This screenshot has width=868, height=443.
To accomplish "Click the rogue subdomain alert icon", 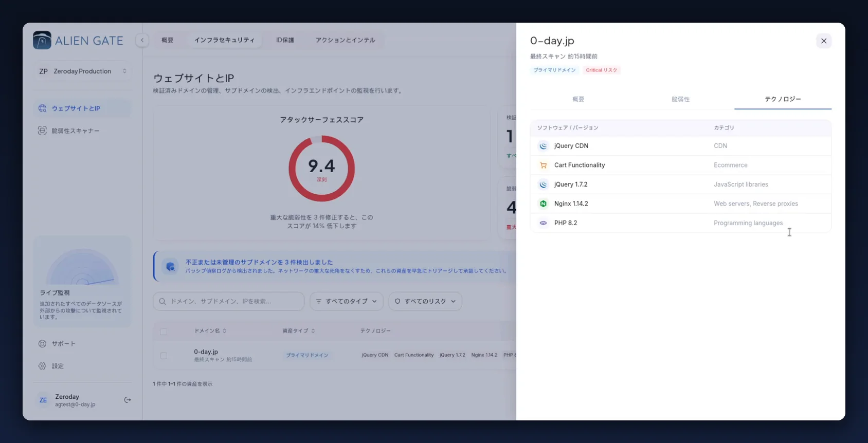I will pos(170,266).
